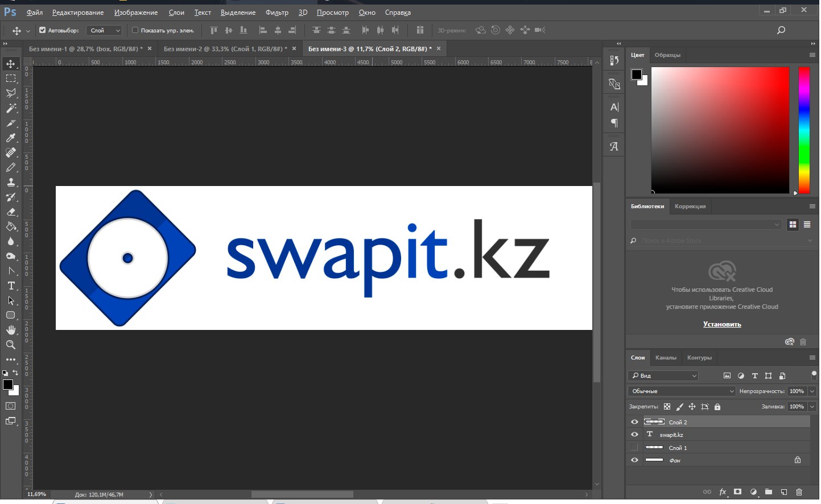
Task: Create new adjustment layer icon
Action: [x=753, y=492]
